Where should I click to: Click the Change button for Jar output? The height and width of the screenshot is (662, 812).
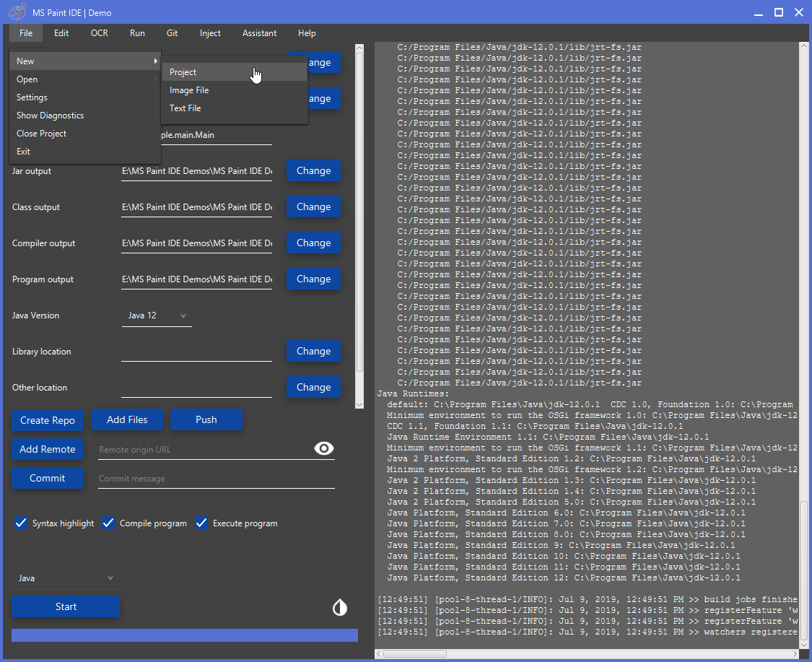[x=313, y=170]
